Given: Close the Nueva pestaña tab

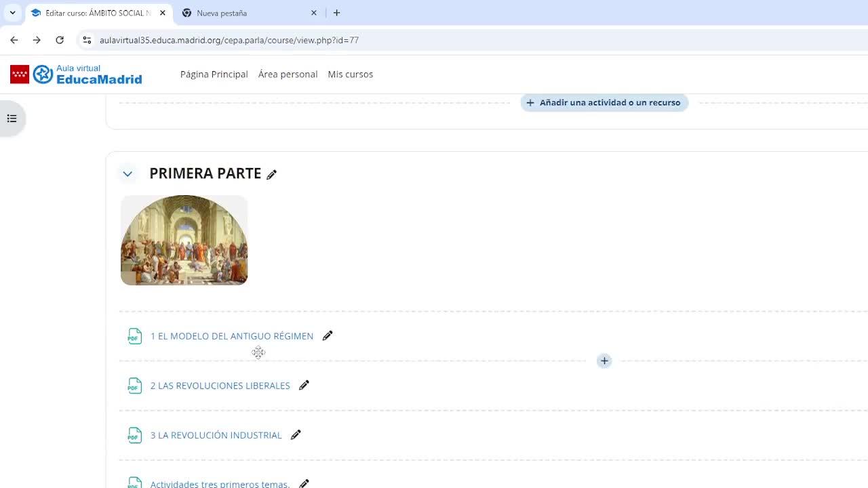Looking at the screenshot, I should [x=314, y=13].
